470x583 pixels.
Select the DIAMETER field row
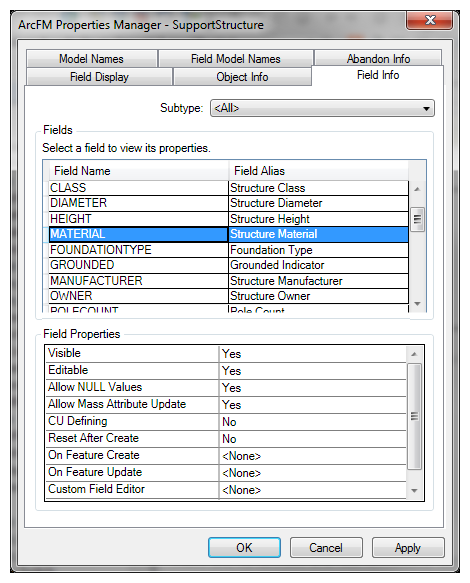point(229,203)
